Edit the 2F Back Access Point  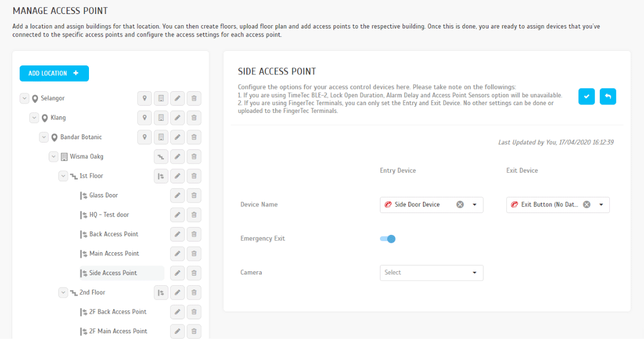point(177,311)
